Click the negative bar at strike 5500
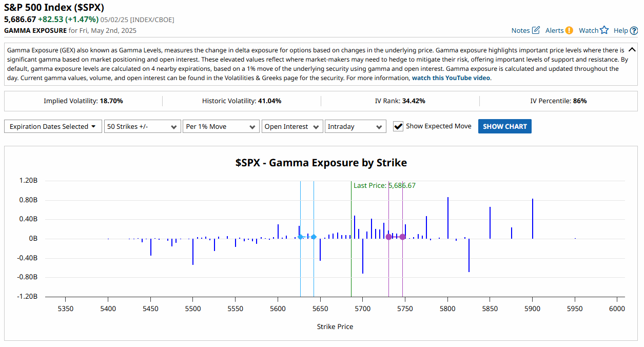Viewport: 644px width, 347px height. 193,252
